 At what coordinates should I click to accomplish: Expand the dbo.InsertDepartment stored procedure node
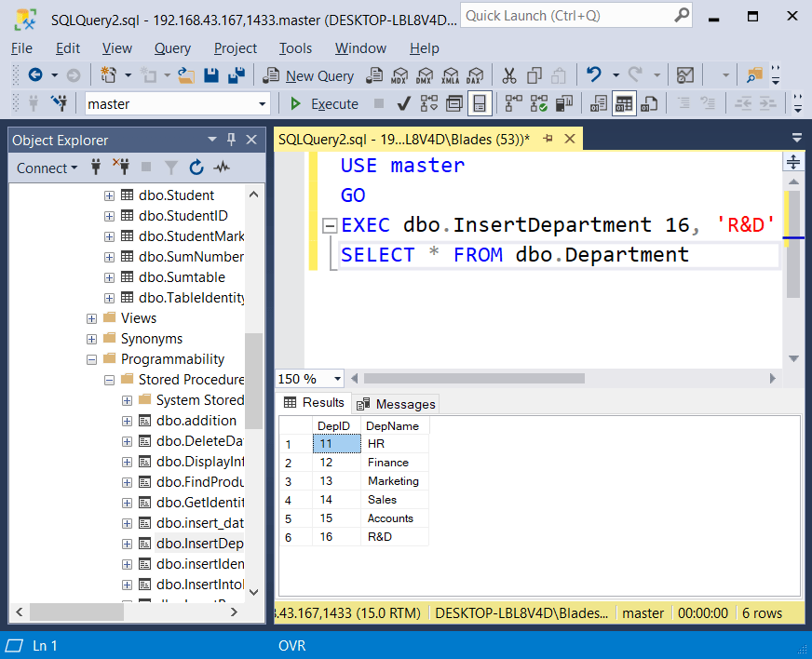[128, 544]
